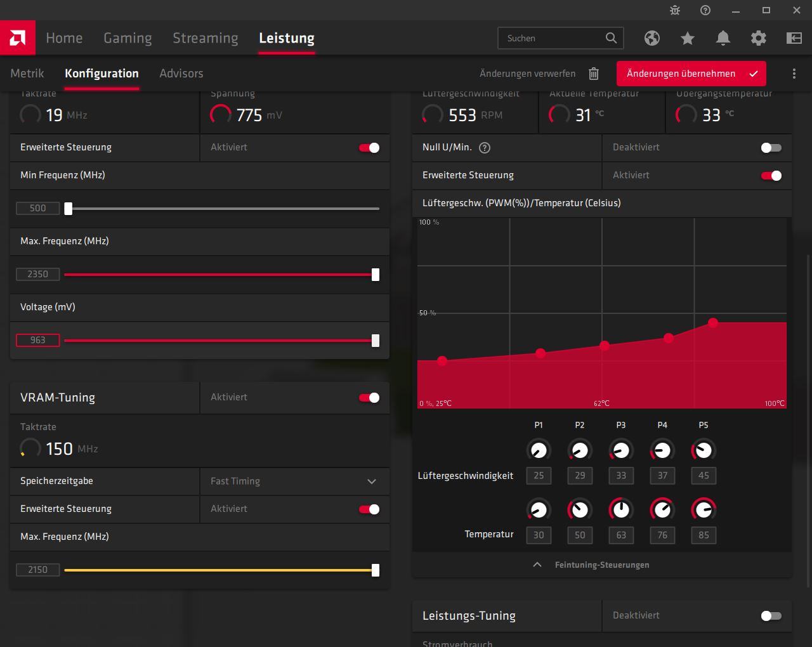The height and width of the screenshot is (647, 812).
Task: Open the Streaming tab
Action: 206,38
